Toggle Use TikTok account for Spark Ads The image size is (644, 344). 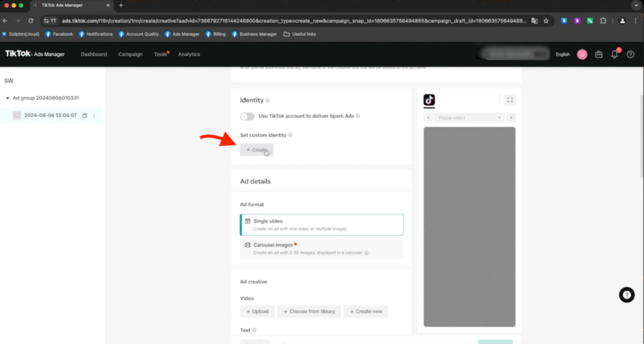(x=247, y=116)
